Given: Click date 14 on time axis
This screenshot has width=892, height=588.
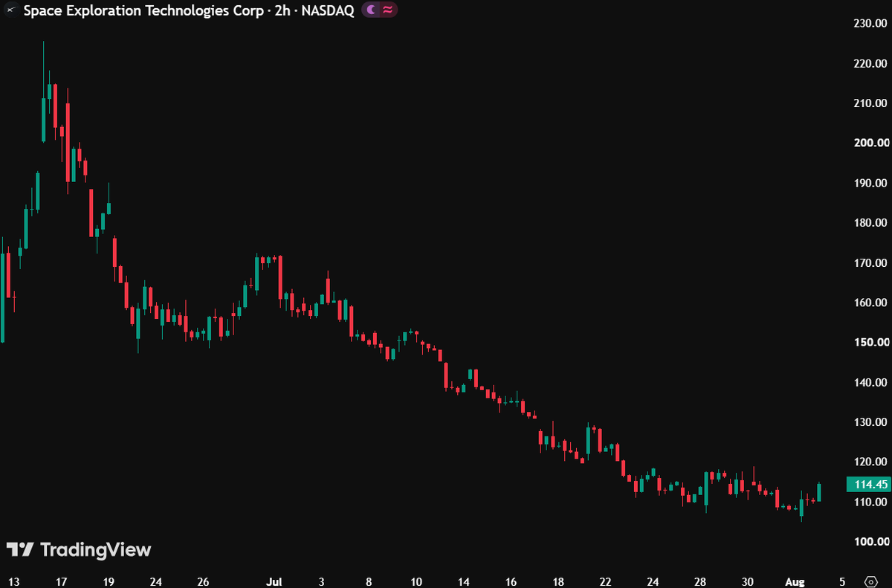Looking at the screenshot, I should click(464, 581).
